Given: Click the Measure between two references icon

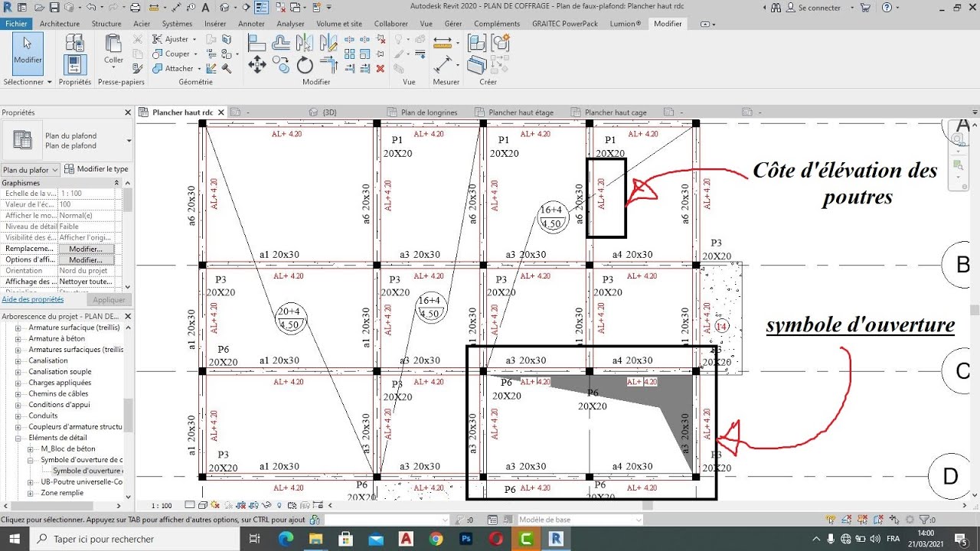Looking at the screenshot, I should coord(443,43).
